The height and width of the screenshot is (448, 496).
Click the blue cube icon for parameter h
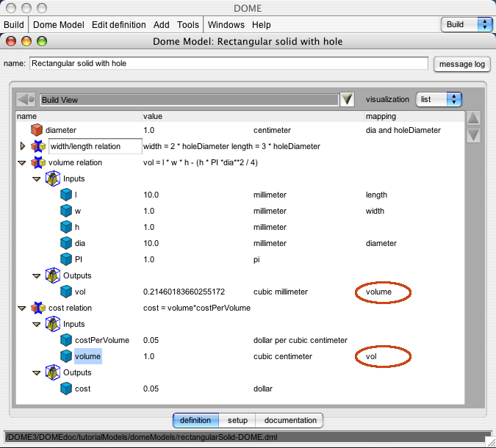click(66, 227)
